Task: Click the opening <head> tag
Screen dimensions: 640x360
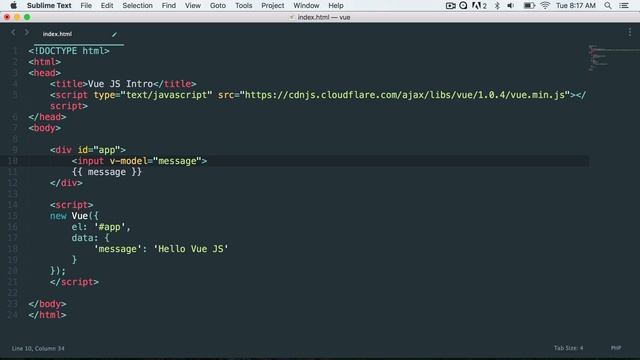Action: click(x=44, y=73)
